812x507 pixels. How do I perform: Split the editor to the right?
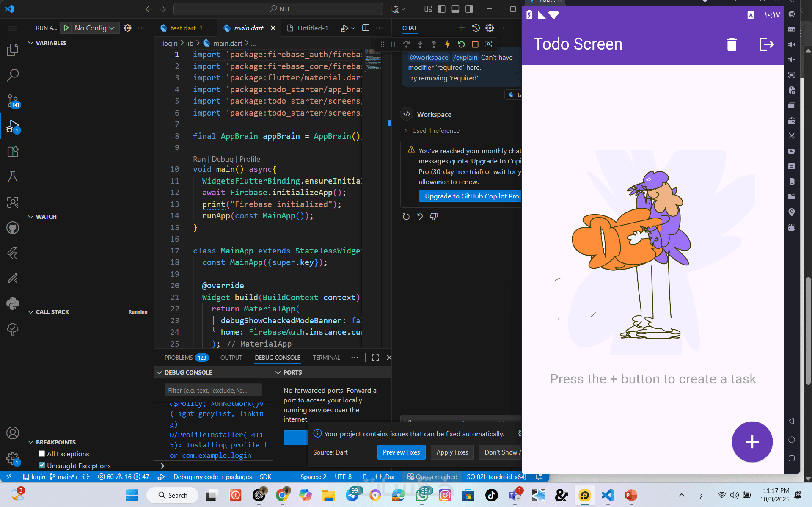(x=366, y=28)
